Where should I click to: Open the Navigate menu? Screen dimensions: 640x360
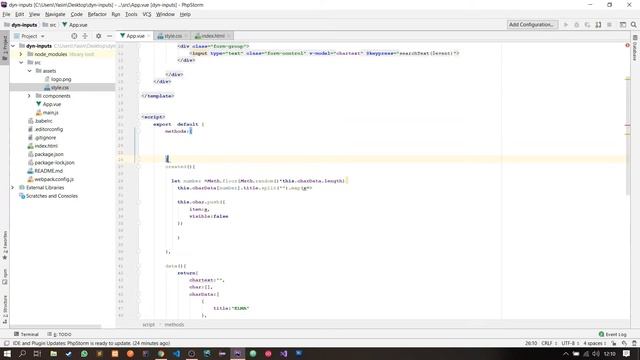tap(55, 14)
